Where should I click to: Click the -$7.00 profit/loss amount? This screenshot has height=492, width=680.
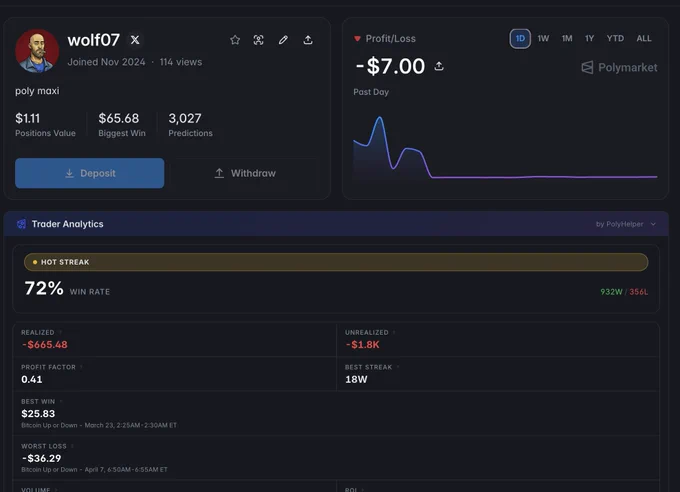[x=389, y=66]
